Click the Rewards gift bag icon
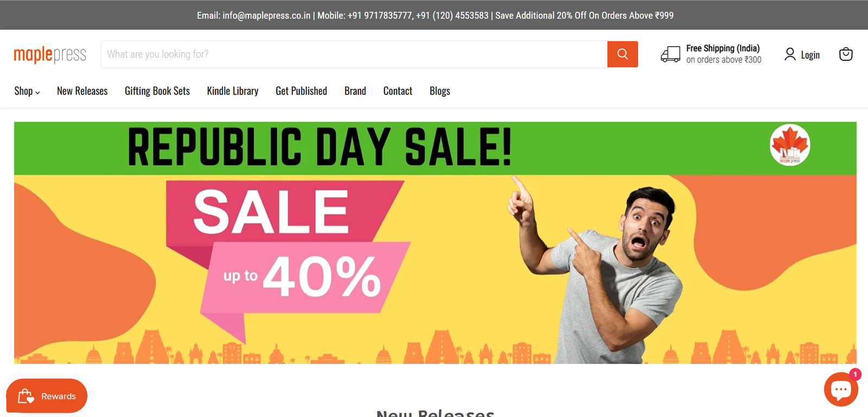The height and width of the screenshot is (417, 868). (x=25, y=396)
